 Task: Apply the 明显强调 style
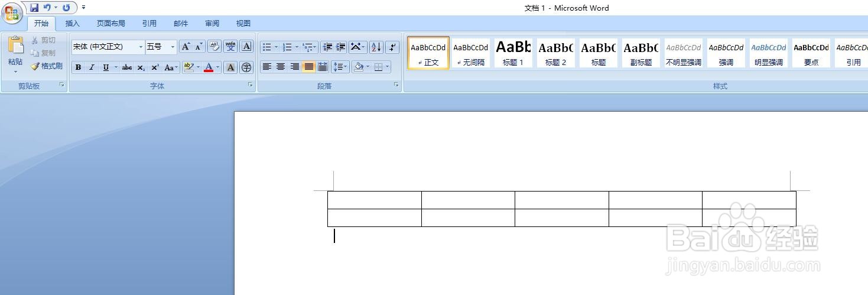point(769,53)
